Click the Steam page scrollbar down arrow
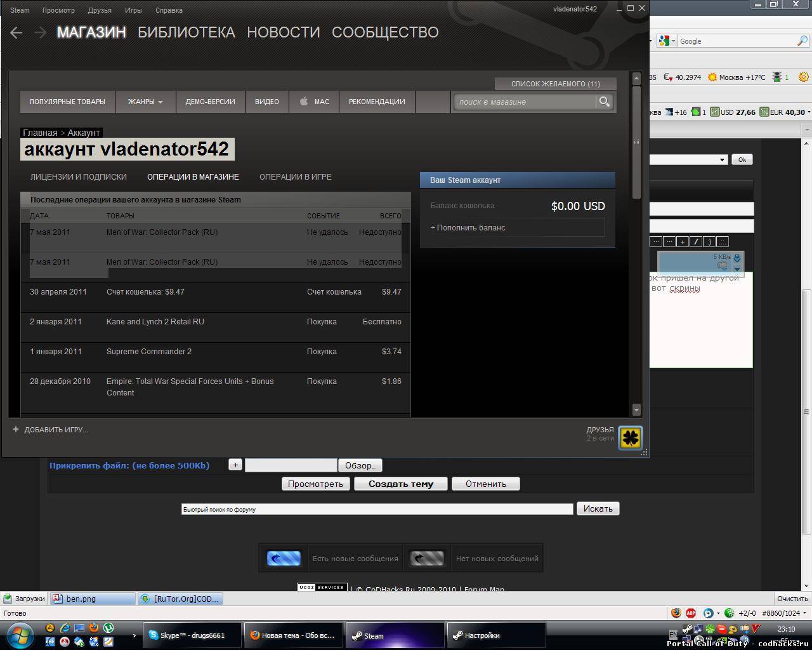Viewport: 812px width, 650px height. pos(636,410)
